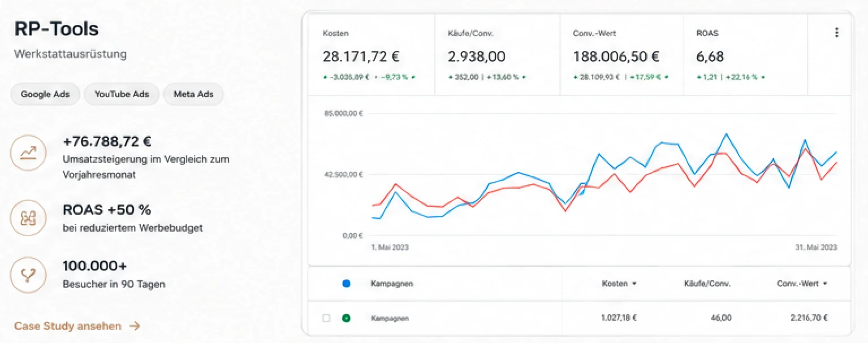Select the Kampagnen column header
The width and height of the screenshot is (868, 343).
point(392,284)
